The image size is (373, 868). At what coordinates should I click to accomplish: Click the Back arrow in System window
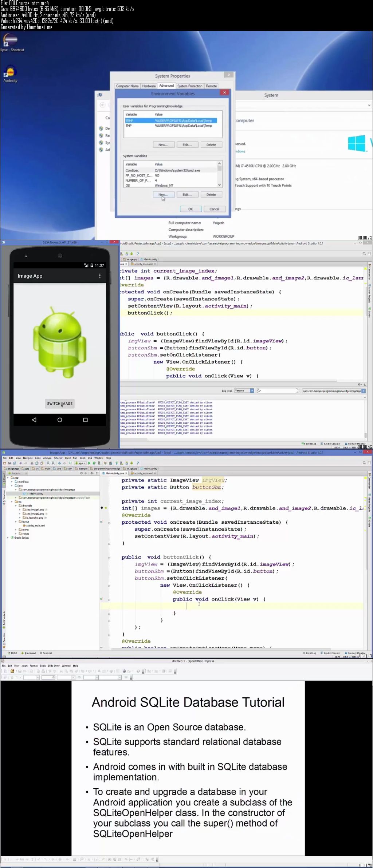[x=103, y=105]
